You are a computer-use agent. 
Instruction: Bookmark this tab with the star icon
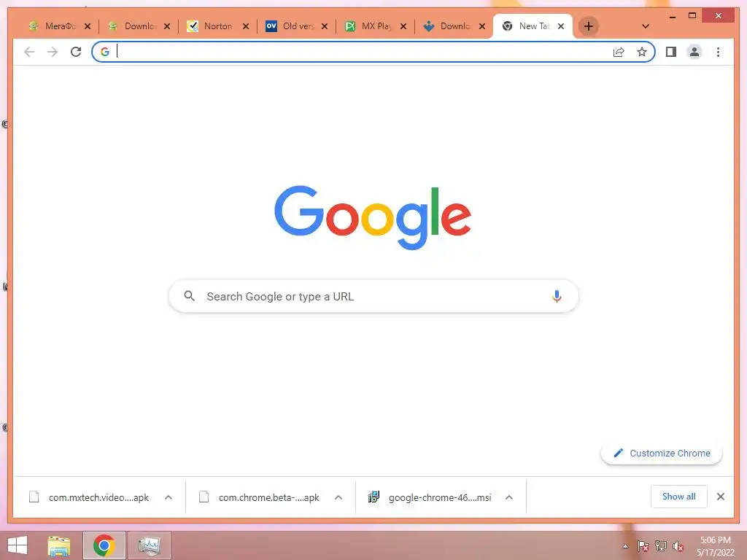642,52
